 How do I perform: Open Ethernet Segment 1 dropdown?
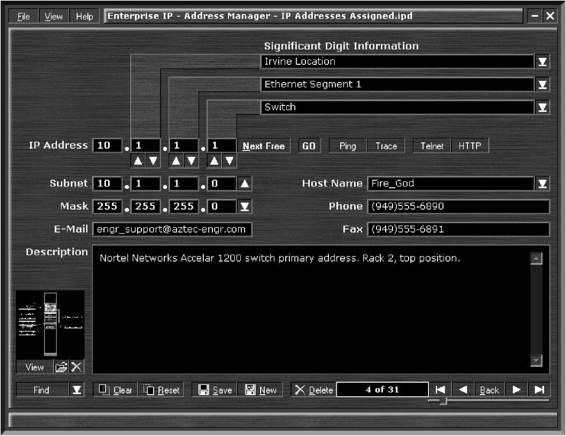tap(542, 84)
